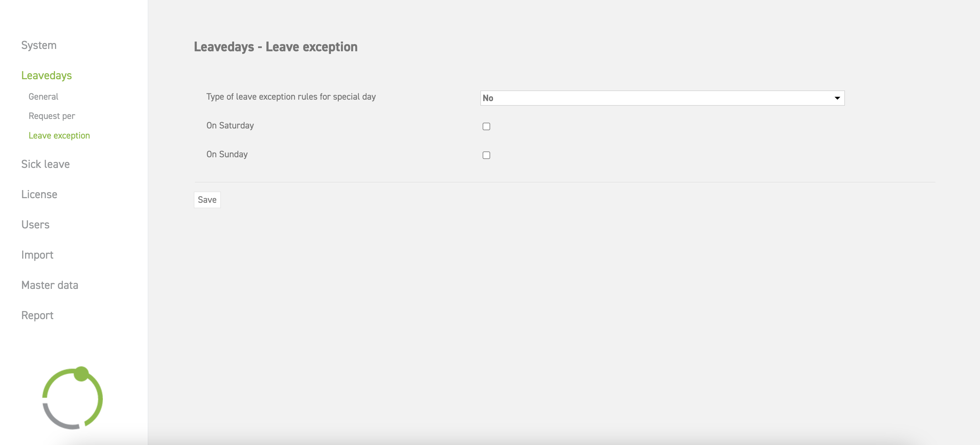Save the leave exception settings
This screenshot has width=980, height=445.
(207, 200)
